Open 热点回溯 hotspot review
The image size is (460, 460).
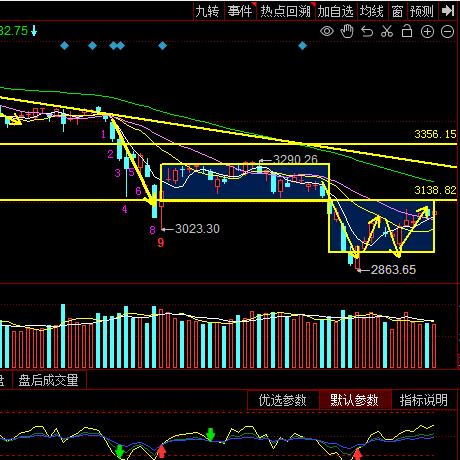[x=285, y=11]
